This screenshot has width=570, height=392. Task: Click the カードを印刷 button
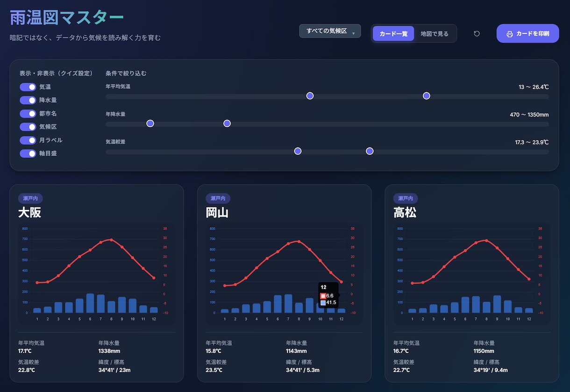click(527, 34)
